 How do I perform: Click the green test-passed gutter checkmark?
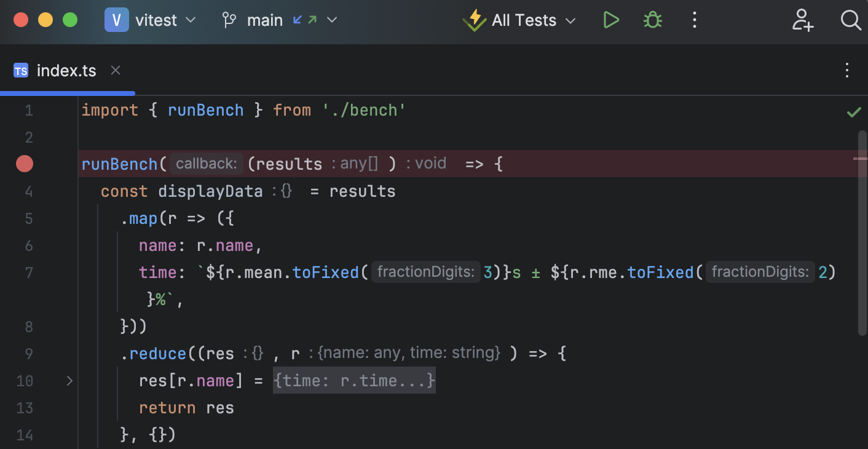tap(853, 111)
